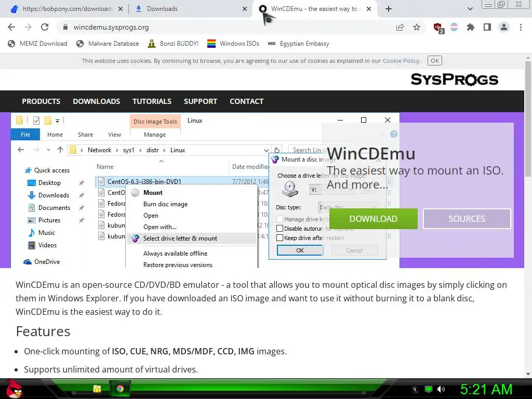532x399 pixels.
Task: Close the Downloads tab
Action: click(x=245, y=9)
